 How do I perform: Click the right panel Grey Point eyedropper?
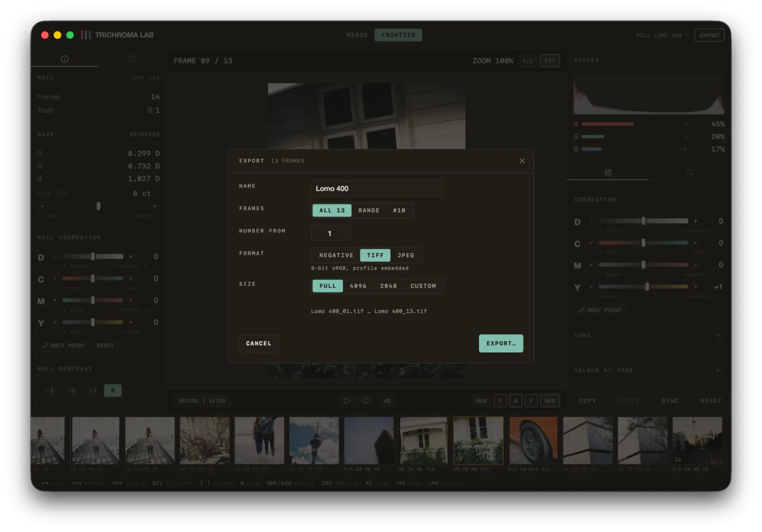click(x=600, y=310)
